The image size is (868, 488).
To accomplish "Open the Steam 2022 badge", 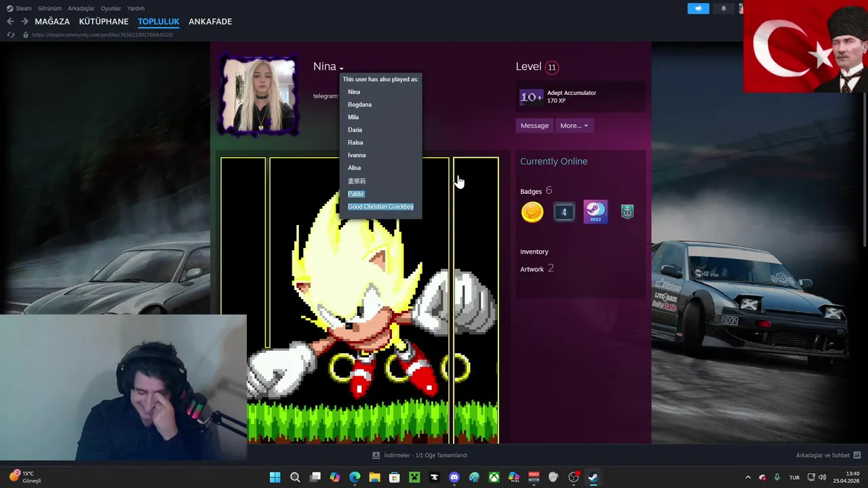I will point(595,212).
